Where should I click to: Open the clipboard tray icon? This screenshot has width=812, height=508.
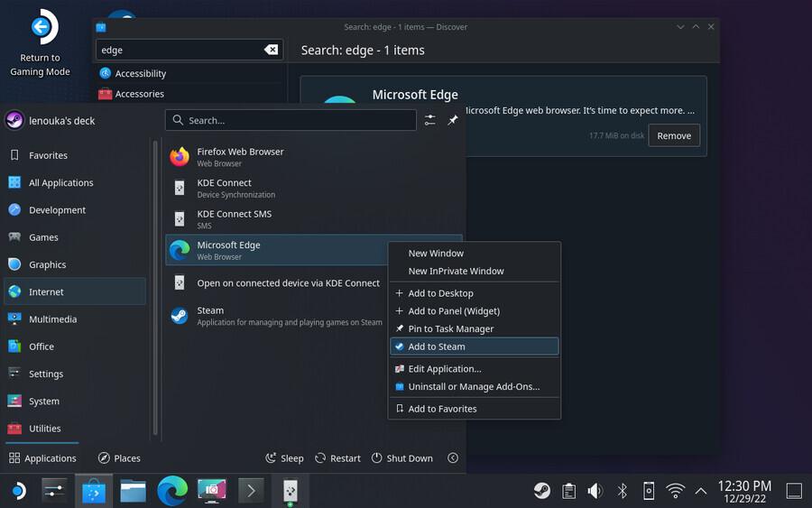click(x=568, y=490)
